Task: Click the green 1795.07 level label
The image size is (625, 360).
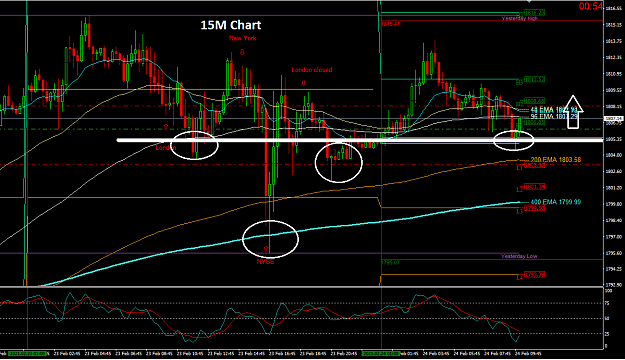Action: coord(390,262)
